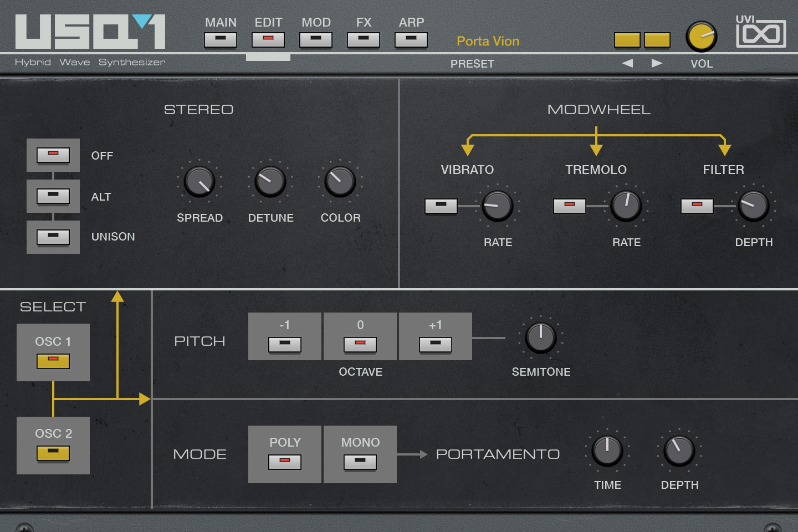Switch to the EDIT page
798x532 pixels.
[x=268, y=39]
